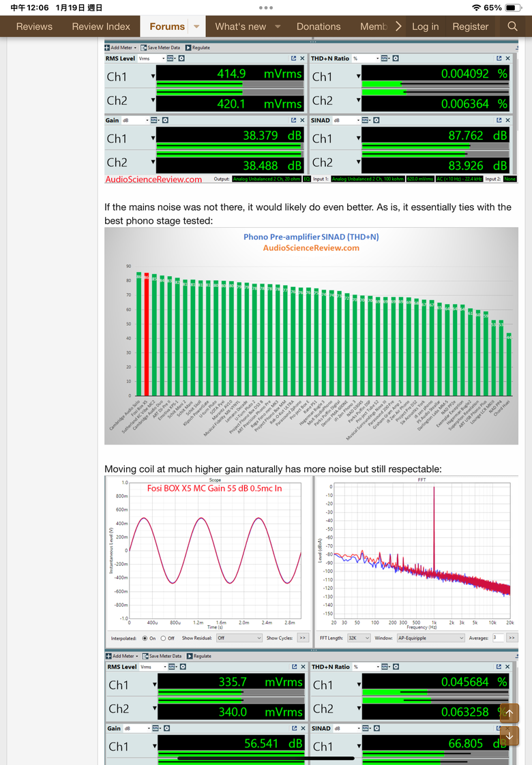Open the FFT Length 32K dropdown
Image resolution: width=532 pixels, height=765 pixels.
click(x=359, y=637)
